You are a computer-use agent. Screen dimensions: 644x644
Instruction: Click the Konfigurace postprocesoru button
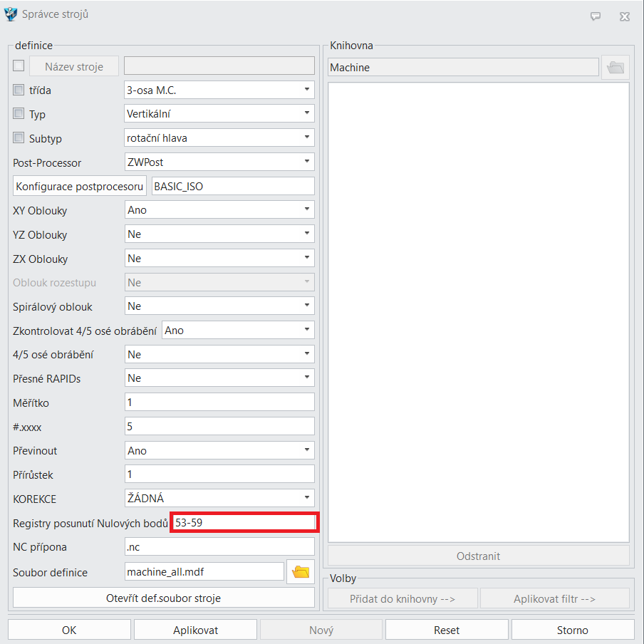80,186
